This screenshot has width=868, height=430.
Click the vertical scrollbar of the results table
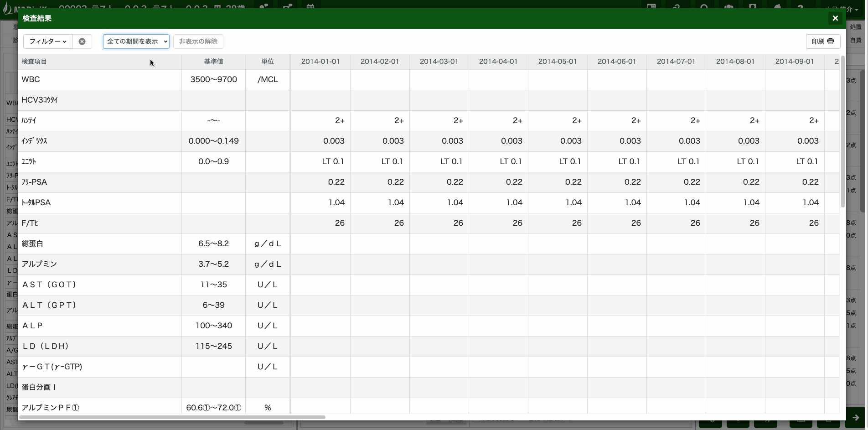click(842, 132)
